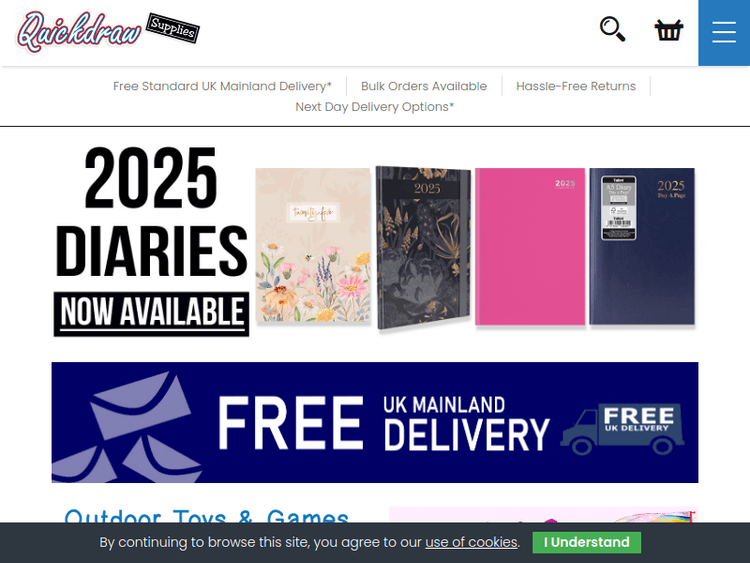Select the navy Day A Page diary
Viewport: 750px width, 563px height.
642,246
